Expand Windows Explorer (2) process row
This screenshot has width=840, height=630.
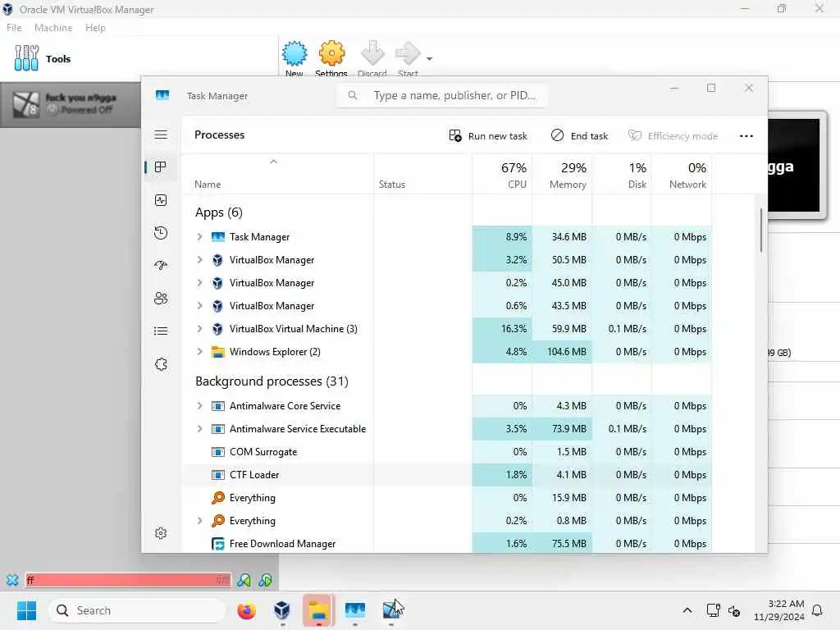click(x=200, y=352)
